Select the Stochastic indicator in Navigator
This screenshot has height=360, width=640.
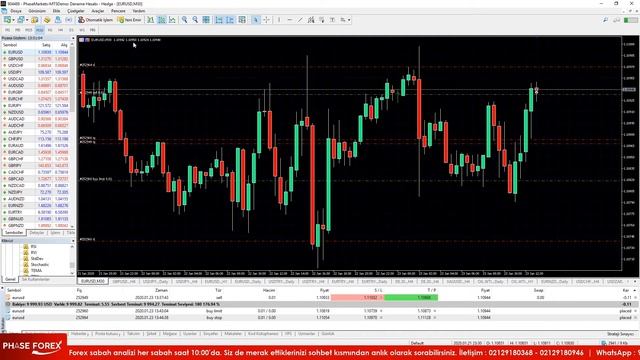click(40, 264)
